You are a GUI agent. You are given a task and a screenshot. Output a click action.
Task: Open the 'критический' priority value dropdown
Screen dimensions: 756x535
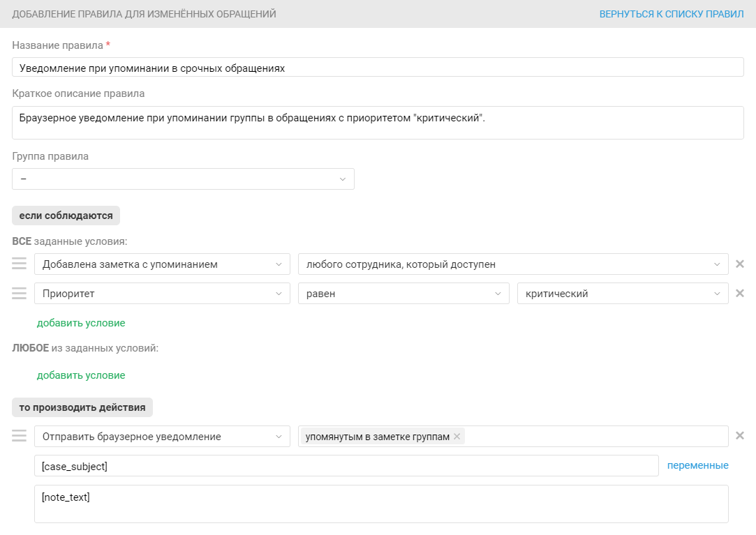pos(623,294)
